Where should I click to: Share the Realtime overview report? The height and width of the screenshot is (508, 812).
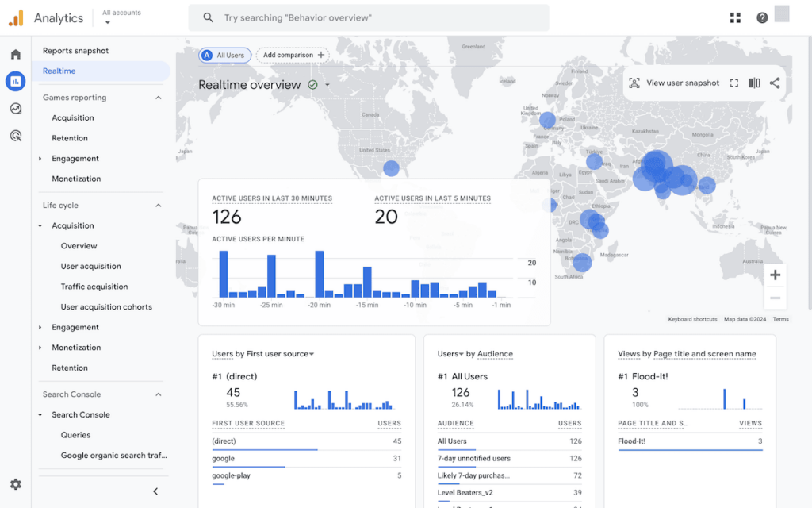[775, 82]
